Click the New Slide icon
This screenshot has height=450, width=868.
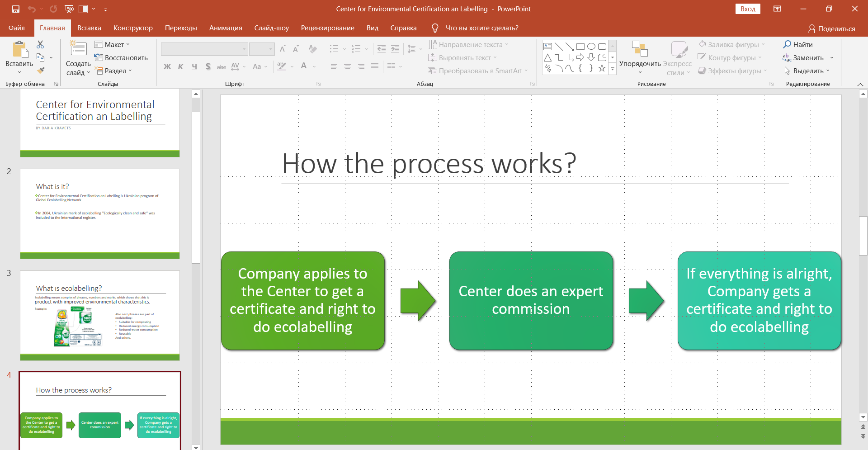click(78, 49)
